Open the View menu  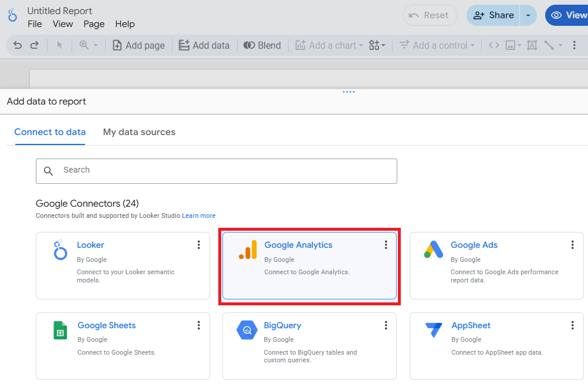[x=63, y=24]
